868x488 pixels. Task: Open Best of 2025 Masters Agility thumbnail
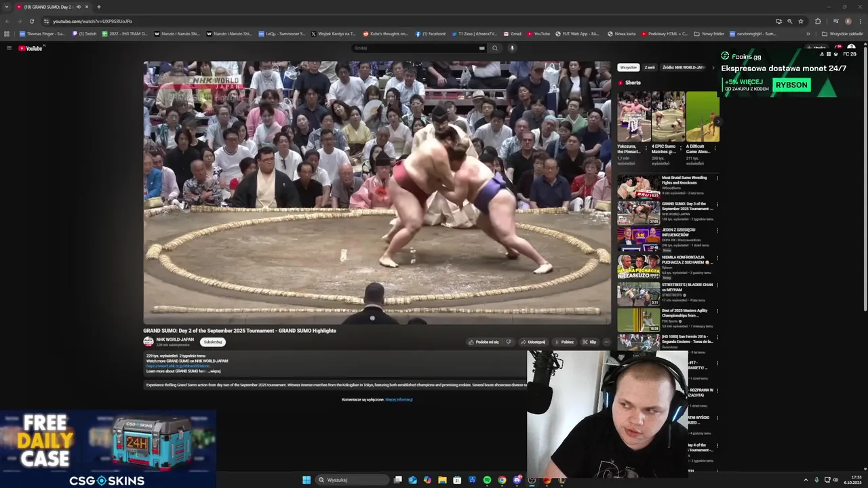(x=638, y=320)
